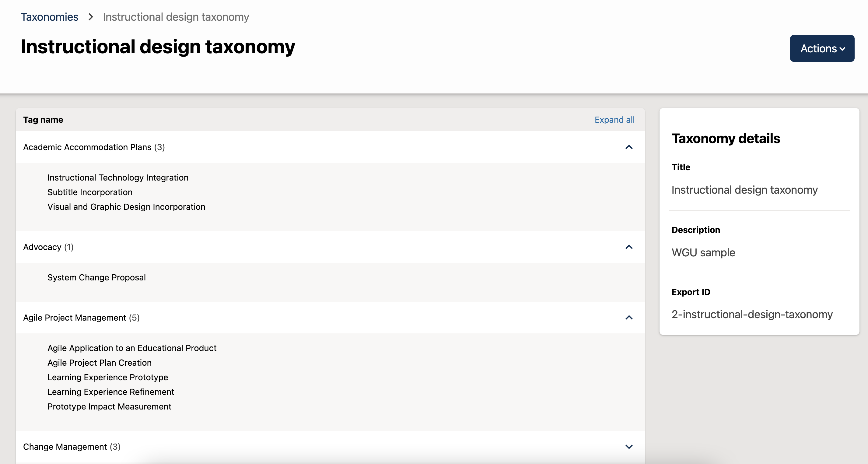Choose Agile Application to an Educational Product

[x=132, y=348]
